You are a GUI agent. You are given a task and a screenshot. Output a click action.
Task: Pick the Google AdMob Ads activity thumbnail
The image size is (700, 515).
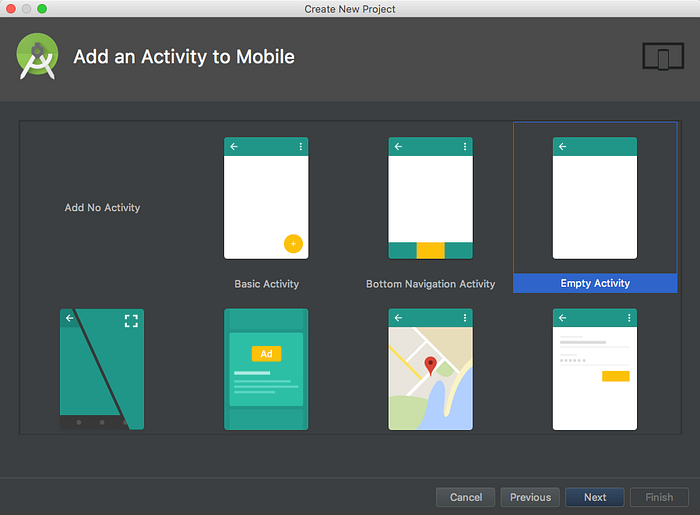point(266,369)
